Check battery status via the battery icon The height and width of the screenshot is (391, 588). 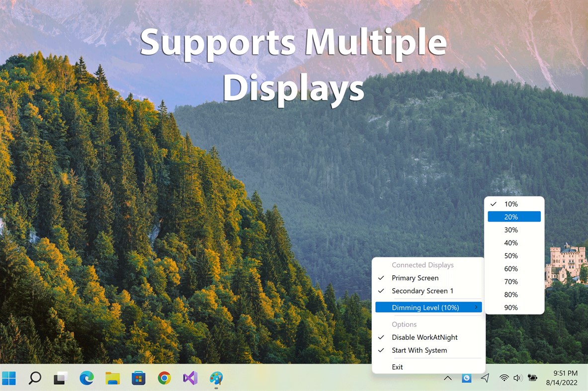pyautogui.click(x=532, y=378)
